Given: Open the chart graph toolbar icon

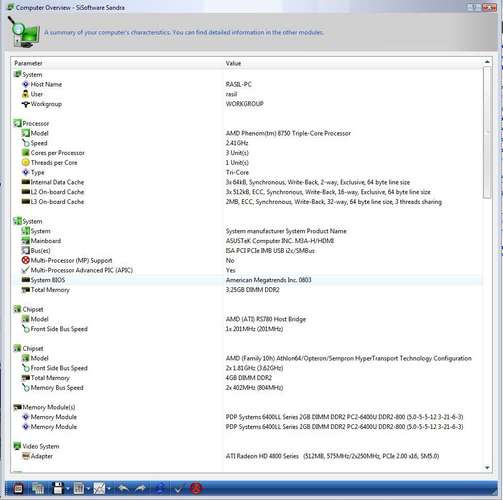Looking at the screenshot, I should (99, 488).
